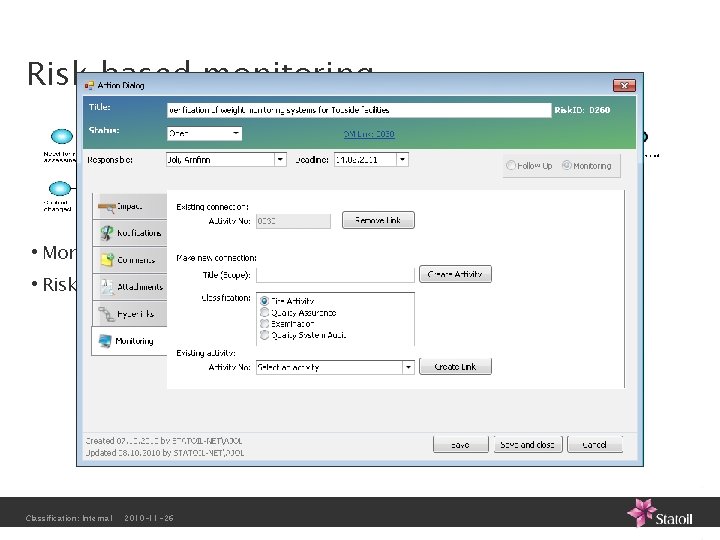The width and height of the screenshot is (720, 540).
Task: Click the Comments sticky note icon
Action: click(107, 260)
